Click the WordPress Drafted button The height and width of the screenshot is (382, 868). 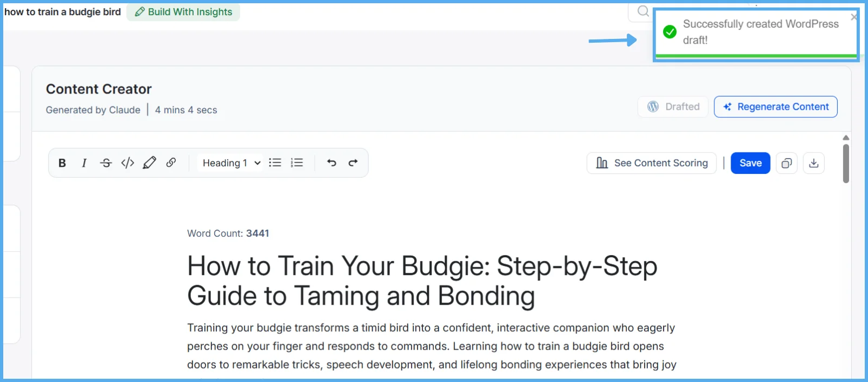point(673,107)
